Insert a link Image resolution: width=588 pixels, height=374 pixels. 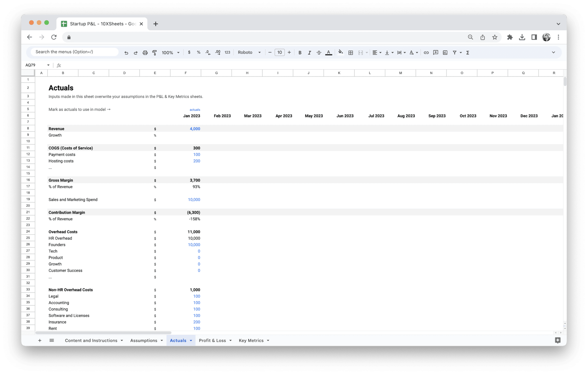point(426,52)
